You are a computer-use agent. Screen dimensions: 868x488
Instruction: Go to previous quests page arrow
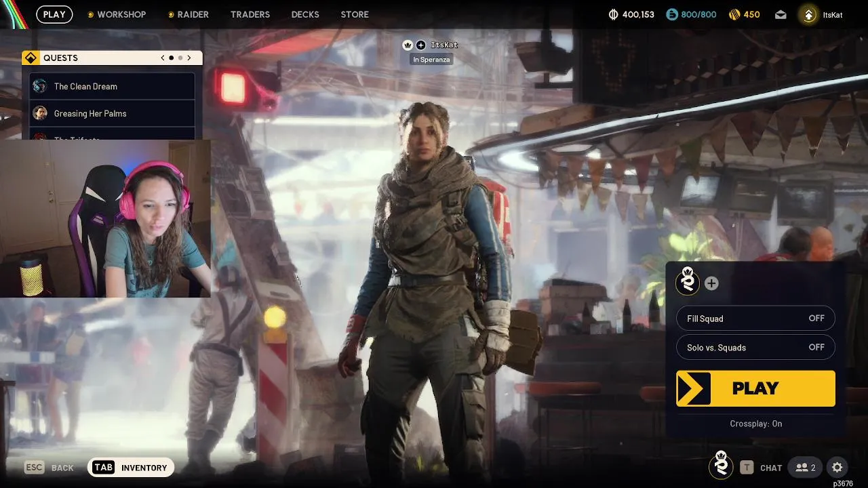[163, 58]
